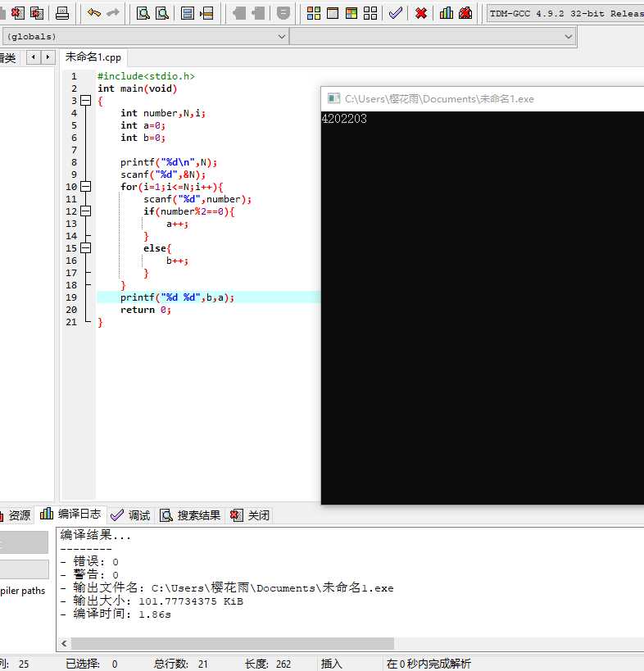Click the 总行数: 21 status bar entry
The height and width of the screenshot is (671, 644).
pos(181,664)
